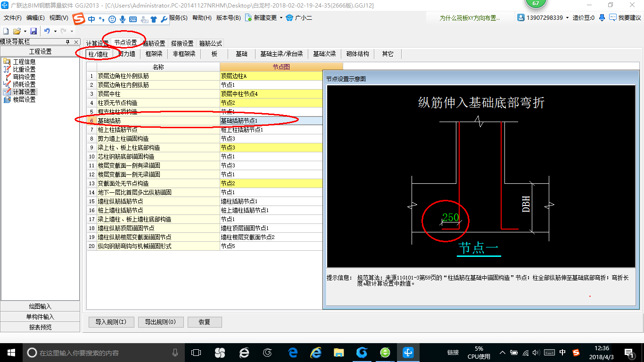Open the 文件(F) menu
Image resolution: width=644 pixels, height=362 pixels.
tap(13, 18)
